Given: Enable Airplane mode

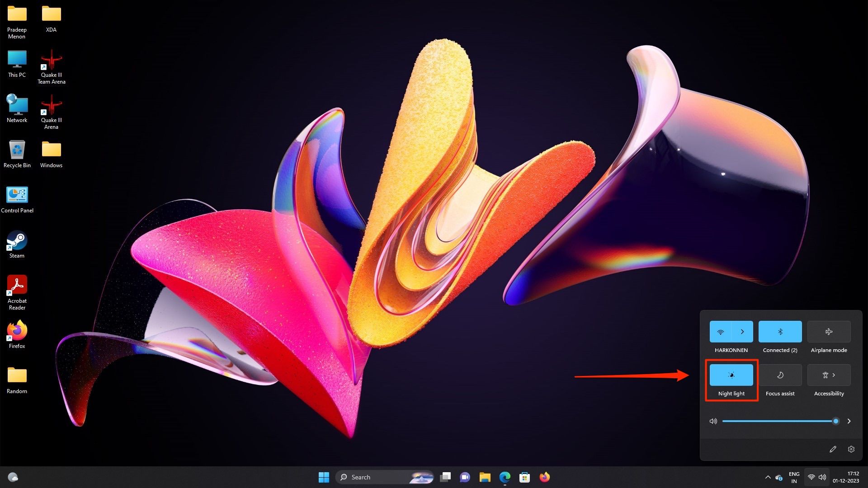Looking at the screenshot, I should coord(829,332).
